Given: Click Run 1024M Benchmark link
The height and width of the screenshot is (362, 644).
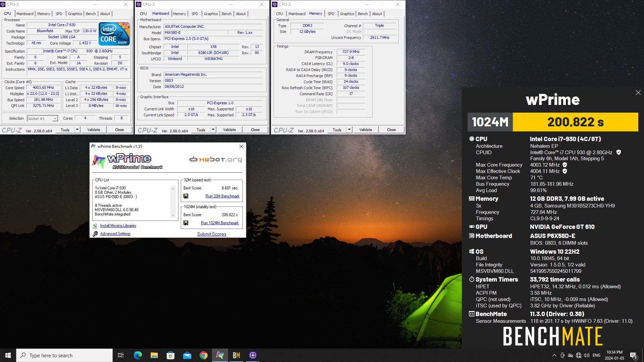Looking at the screenshot, I should point(220,223).
